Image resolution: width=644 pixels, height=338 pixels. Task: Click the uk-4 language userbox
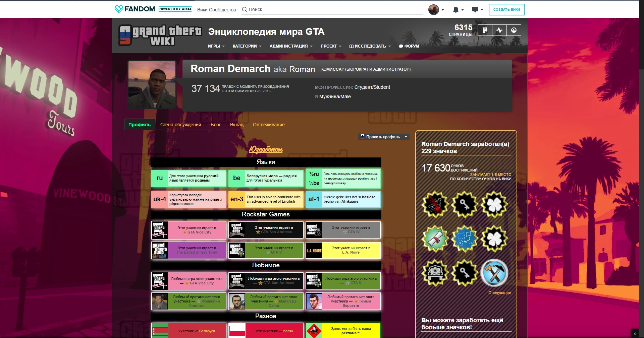coord(189,199)
